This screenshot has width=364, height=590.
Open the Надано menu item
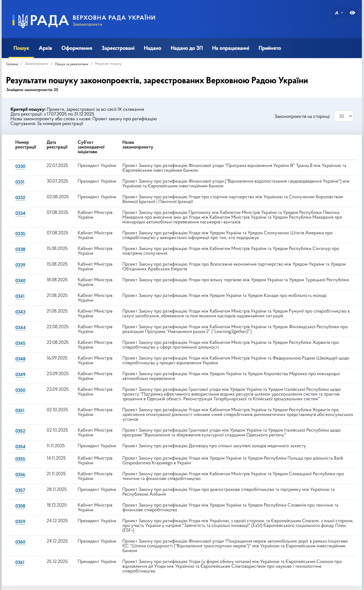click(152, 48)
